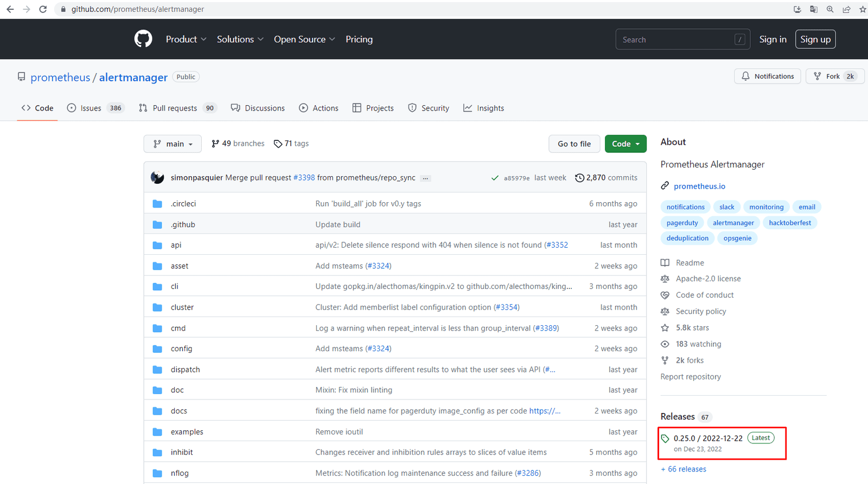Click the Report repository link
The height and width of the screenshot is (484, 868).
691,377
